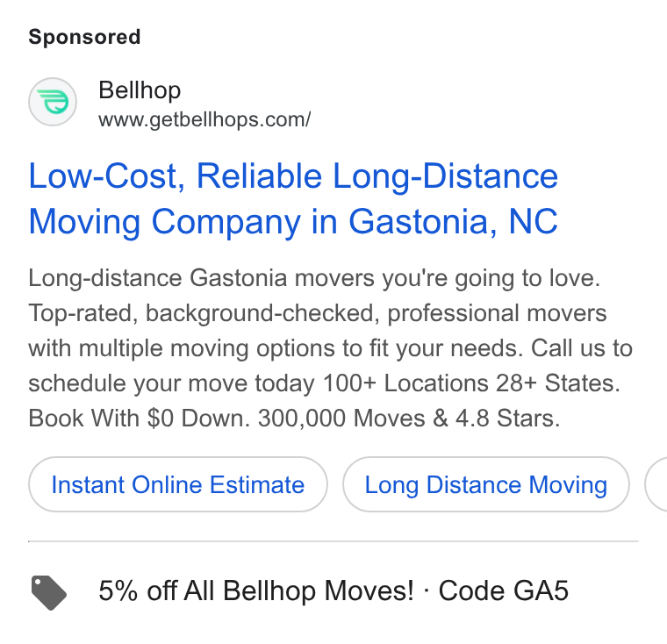Select the Instant Online Estimate chip
The height and width of the screenshot is (644, 667).
click(178, 484)
